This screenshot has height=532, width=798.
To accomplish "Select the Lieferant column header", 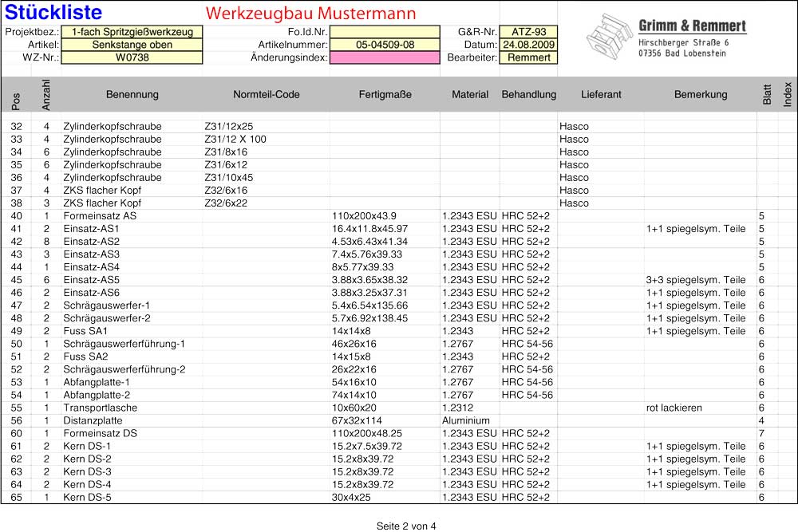I will click(601, 95).
